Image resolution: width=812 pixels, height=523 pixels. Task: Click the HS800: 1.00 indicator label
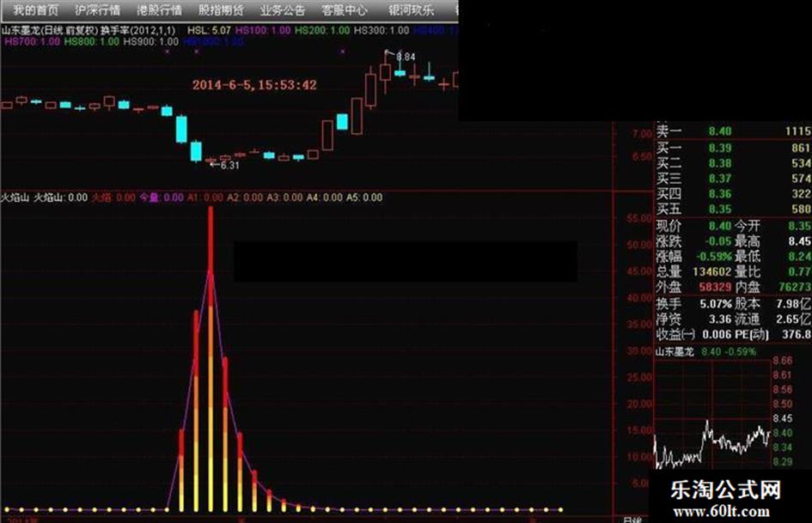point(92,41)
